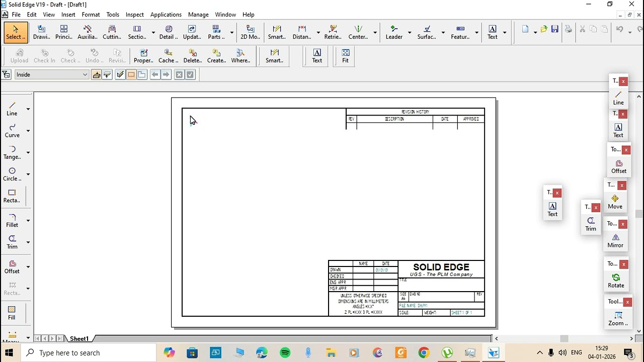Click the Surface Texture Symbol tool
Image resolution: width=644 pixels, height=362 pixels.
tap(427, 33)
